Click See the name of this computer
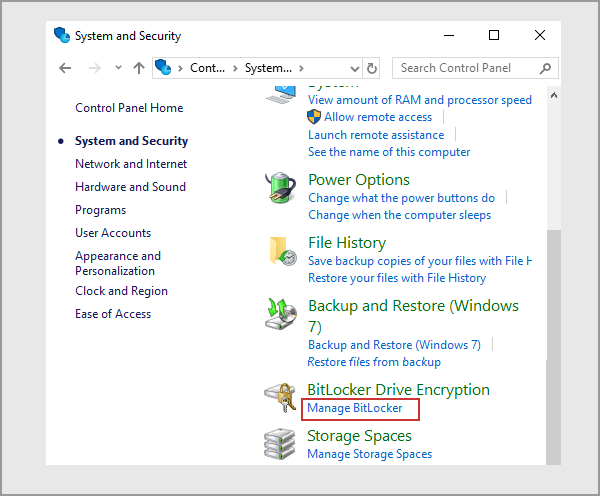The image size is (600, 496). click(x=389, y=152)
